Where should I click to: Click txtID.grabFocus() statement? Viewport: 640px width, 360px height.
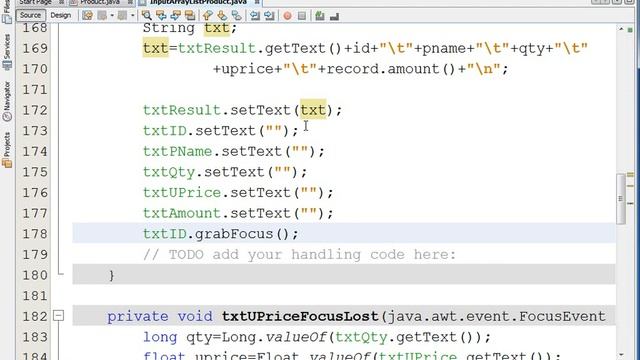click(x=221, y=234)
